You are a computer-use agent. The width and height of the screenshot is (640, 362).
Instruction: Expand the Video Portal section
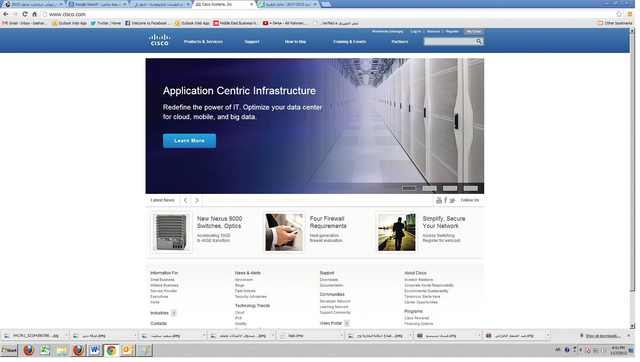click(x=347, y=323)
